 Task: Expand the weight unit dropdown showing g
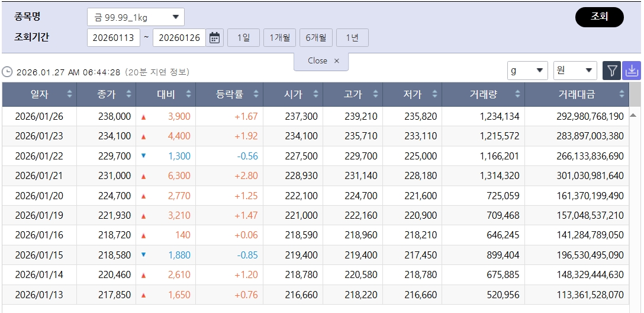(x=527, y=71)
